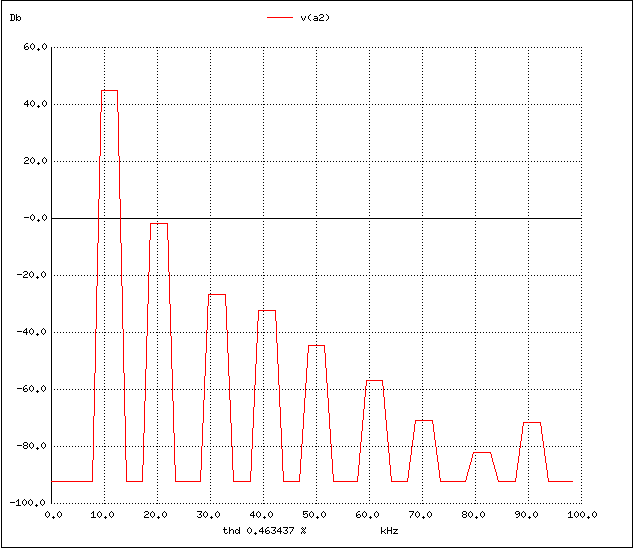Click the harmonic peak top near 90 kHz
Image resolution: width=634 pixels, height=548 pixels.
coord(532,423)
